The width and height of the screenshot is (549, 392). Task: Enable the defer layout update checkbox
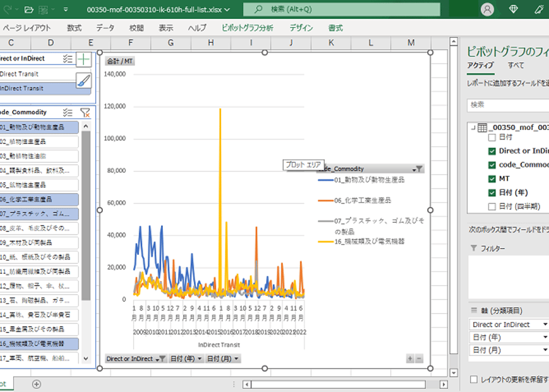pyautogui.click(x=474, y=379)
